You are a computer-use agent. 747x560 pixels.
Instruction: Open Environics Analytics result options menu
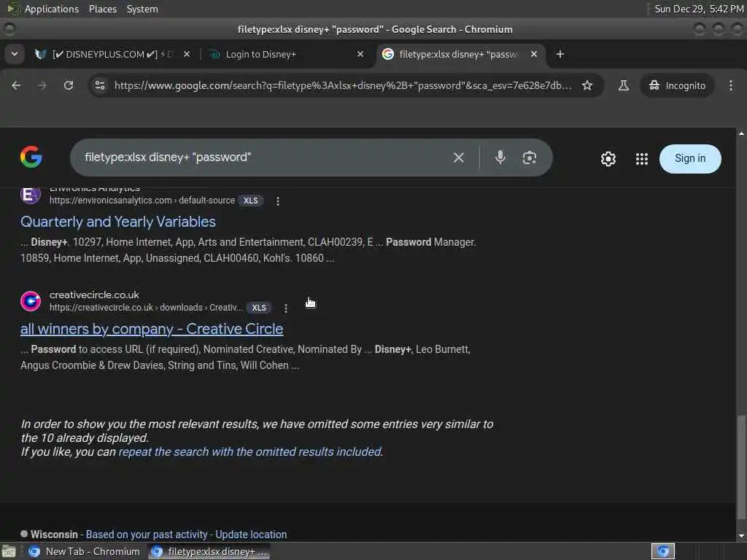[278, 201]
